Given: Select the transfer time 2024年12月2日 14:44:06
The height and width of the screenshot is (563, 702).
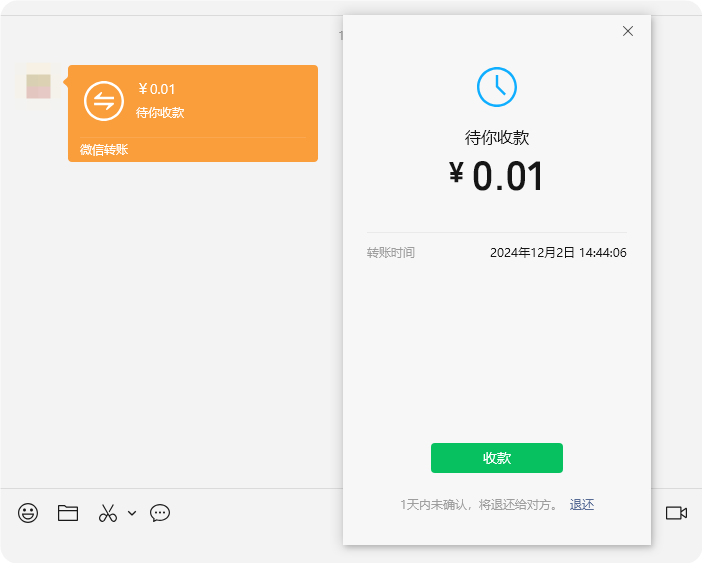Looking at the screenshot, I should (558, 253).
